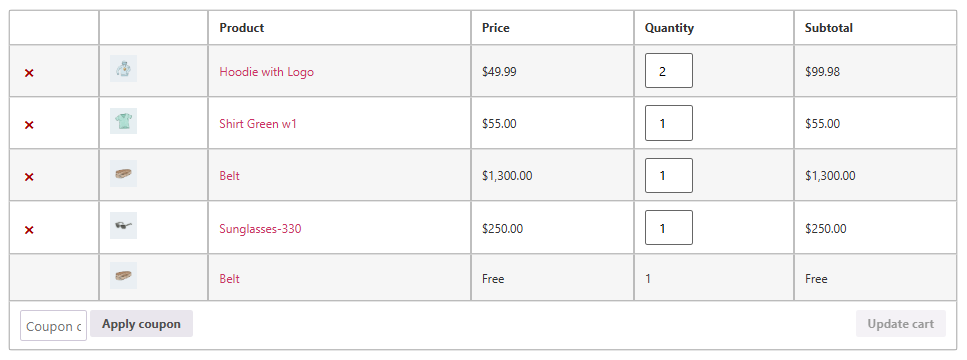Open the $1,300.00 Belt product link
The height and width of the screenshot is (360, 967).
[229, 176]
